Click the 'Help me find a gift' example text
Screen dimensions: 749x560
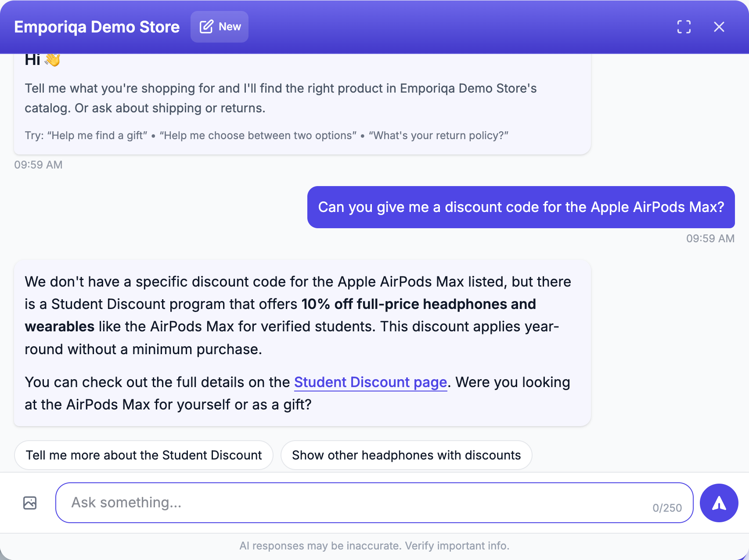(x=97, y=136)
